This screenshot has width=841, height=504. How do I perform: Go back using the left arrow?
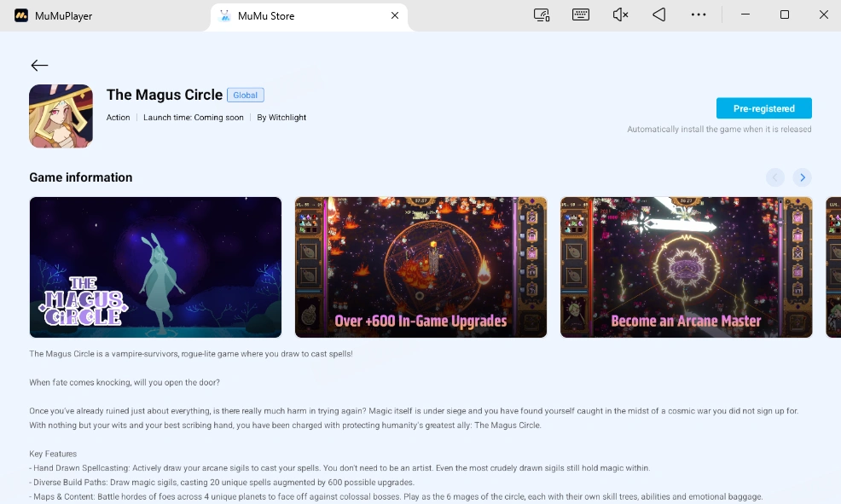point(39,66)
